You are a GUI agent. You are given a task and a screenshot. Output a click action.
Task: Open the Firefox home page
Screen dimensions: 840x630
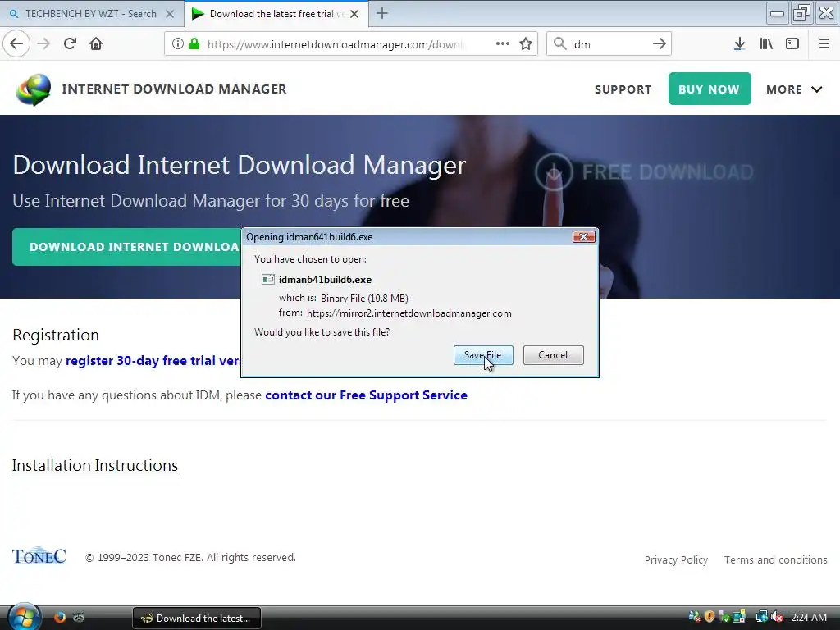[96, 43]
